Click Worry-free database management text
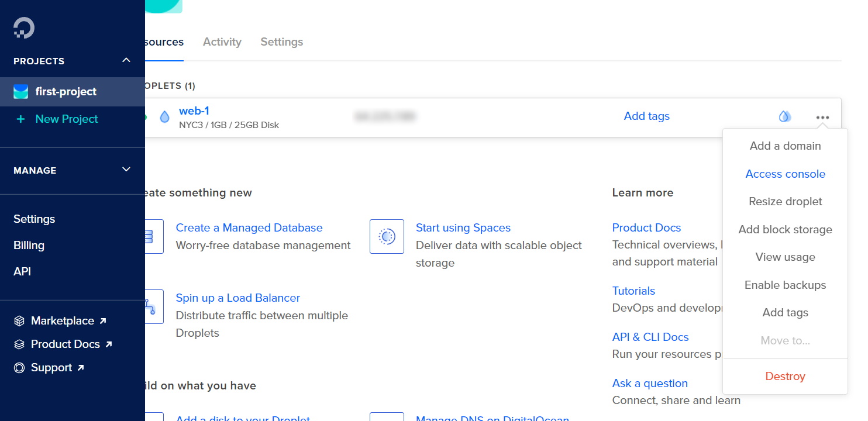Image resolution: width=868 pixels, height=421 pixels. pos(263,245)
